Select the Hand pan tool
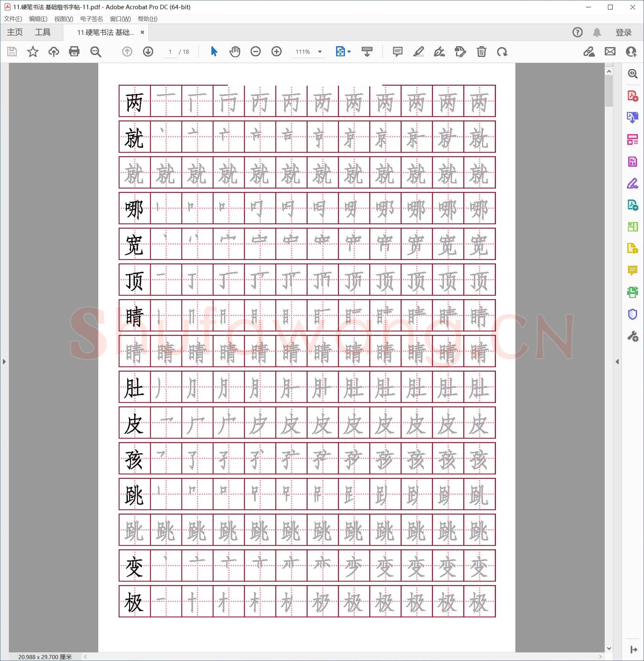This screenshot has height=661, width=644. coord(234,51)
